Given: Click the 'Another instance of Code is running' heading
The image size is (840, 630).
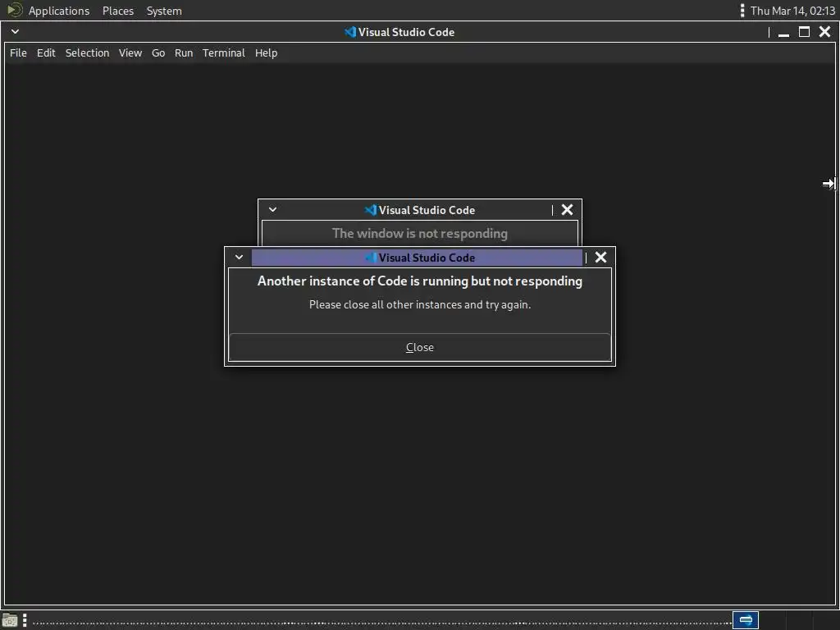Looking at the screenshot, I should point(420,281).
